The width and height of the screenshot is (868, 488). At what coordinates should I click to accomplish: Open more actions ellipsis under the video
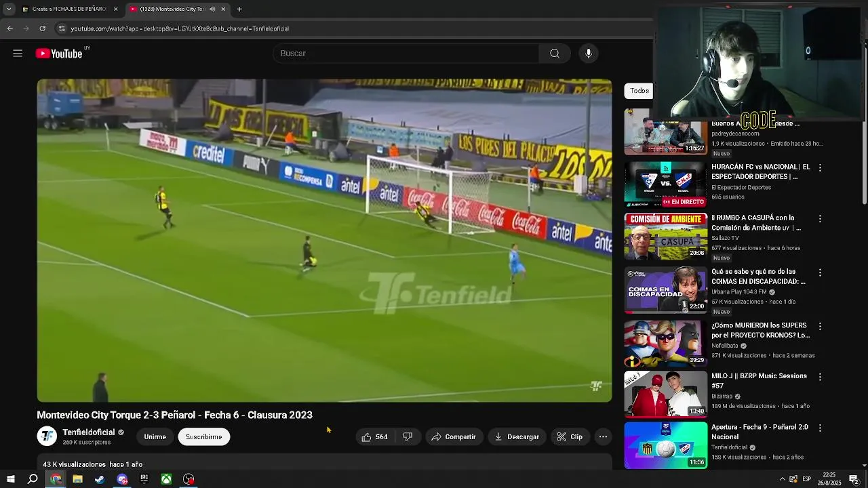(x=603, y=436)
